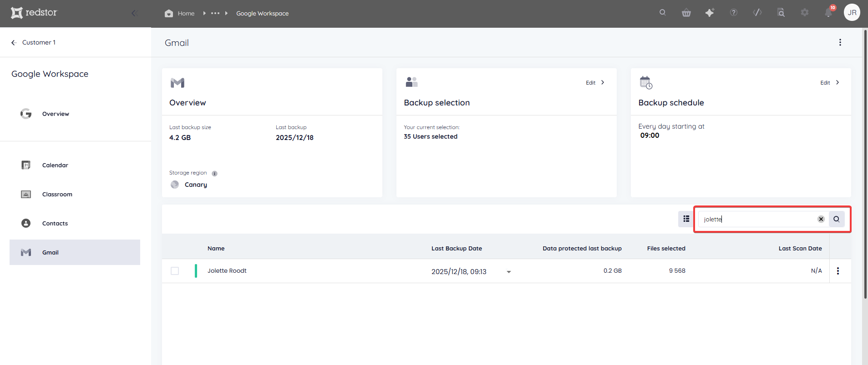868x365 pixels.
Task: Expand backup date dropdown 2025/12/18, 09:13
Action: click(509, 272)
